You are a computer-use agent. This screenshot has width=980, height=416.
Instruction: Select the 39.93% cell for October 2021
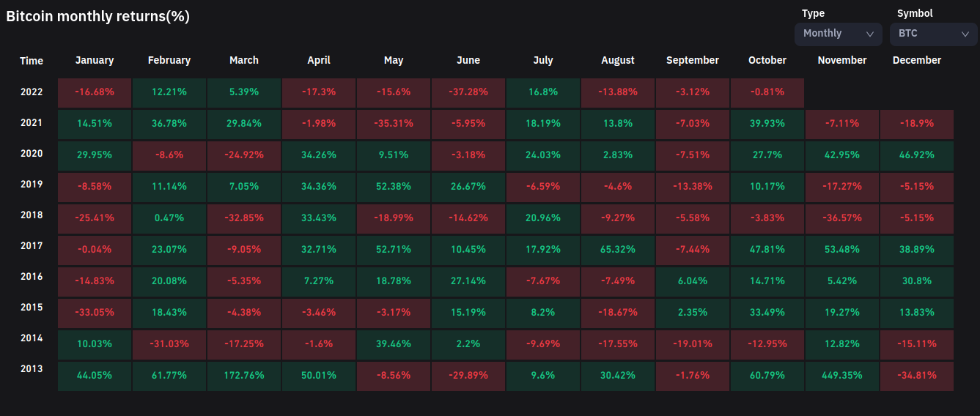coord(767,125)
